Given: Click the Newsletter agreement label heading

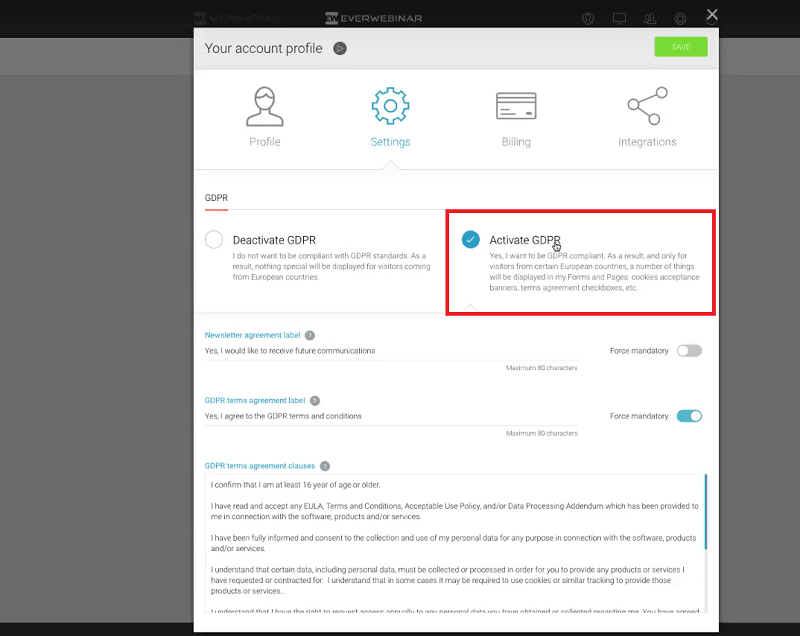Looking at the screenshot, I should pyautogui.click(x=252, y=335).
